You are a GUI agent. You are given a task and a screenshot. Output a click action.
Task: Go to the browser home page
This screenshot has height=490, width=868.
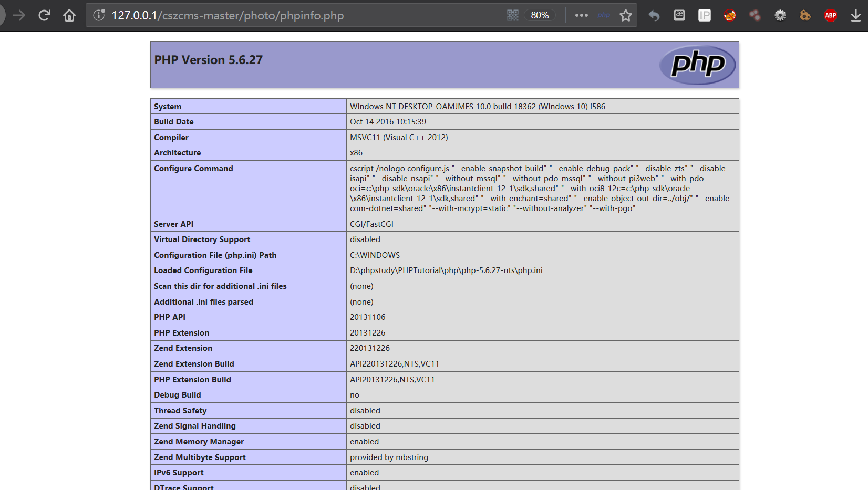tap(69, 16)
